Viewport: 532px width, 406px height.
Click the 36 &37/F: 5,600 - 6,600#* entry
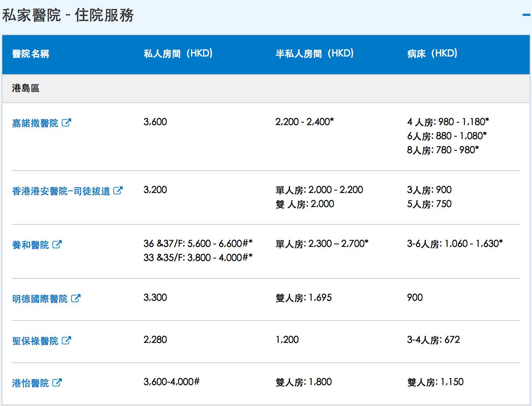tap(198, 244)
